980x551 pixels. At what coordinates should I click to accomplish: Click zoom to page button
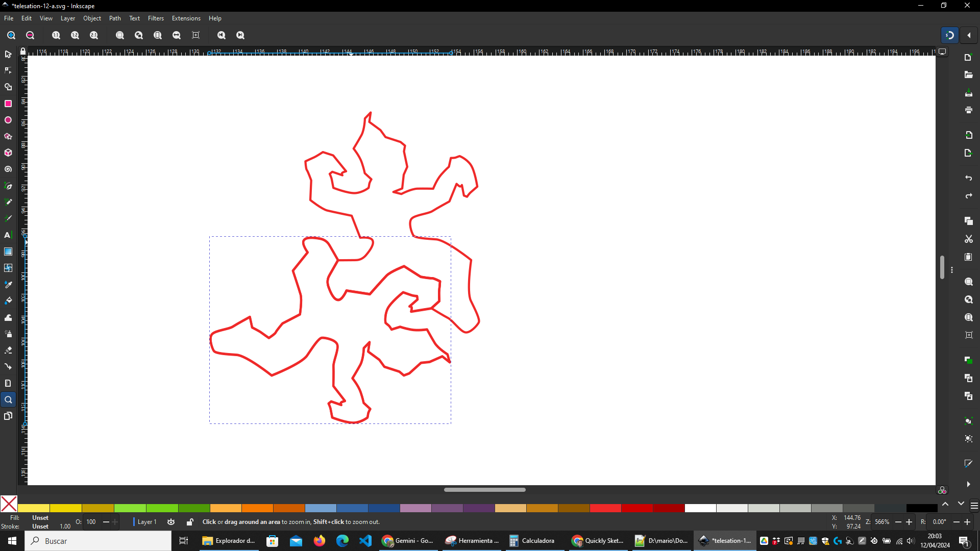(158, 35)
